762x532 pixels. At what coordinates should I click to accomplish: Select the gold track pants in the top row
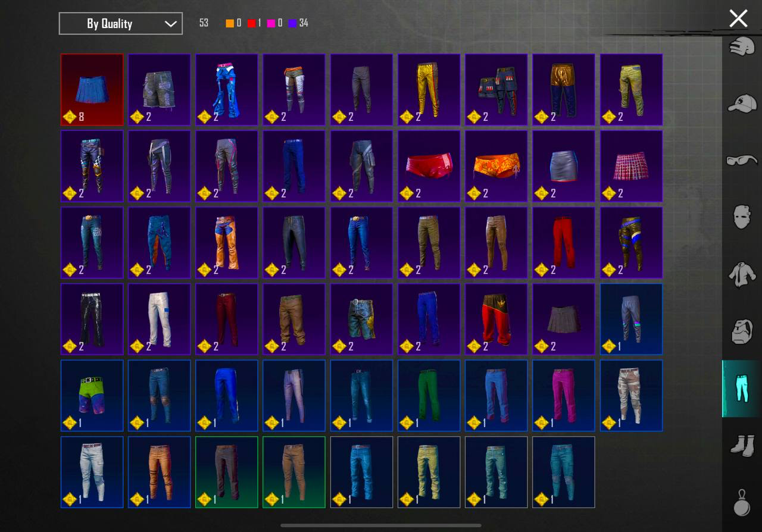click(429, 89)
